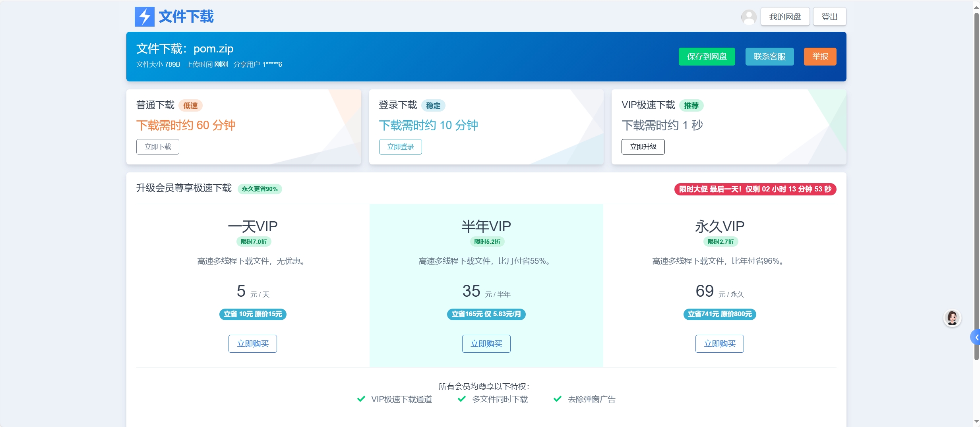Expand the blue side panel arrow
Image resolution: width=980 pixels, height=427 pixels.
975,337
